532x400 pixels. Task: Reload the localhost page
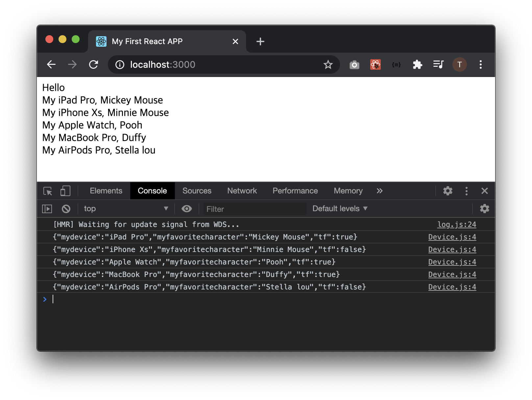pyautogui.click(x=94, y=64)
